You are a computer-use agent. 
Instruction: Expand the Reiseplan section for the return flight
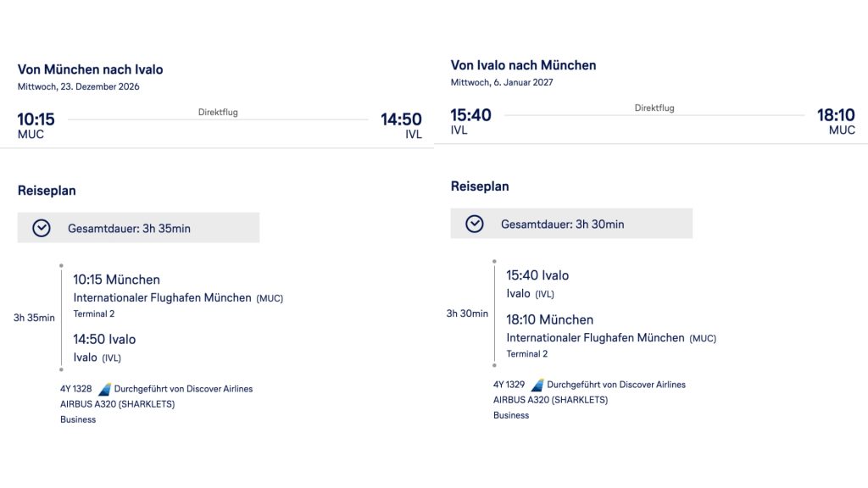(x=480, y=186)
